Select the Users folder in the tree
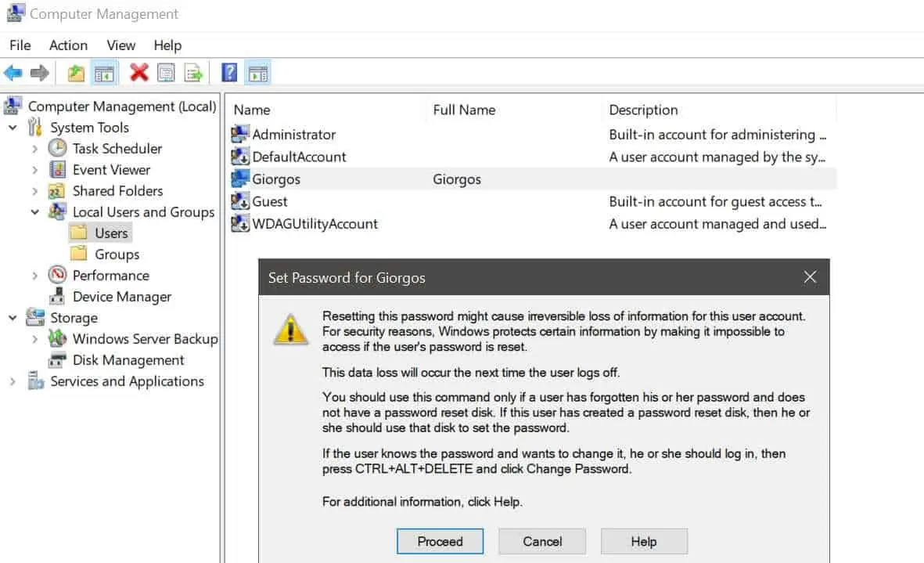Image resolution: width=924 pixels, height=563 pixels. (111, 233)
